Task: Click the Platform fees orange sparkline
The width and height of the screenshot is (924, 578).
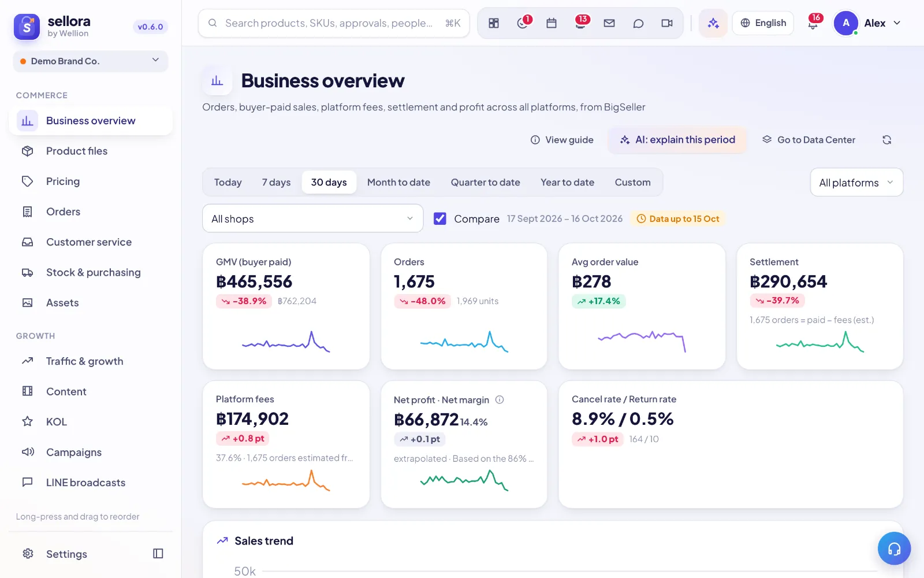Action: pyautogui.click(x=286, y=480)
